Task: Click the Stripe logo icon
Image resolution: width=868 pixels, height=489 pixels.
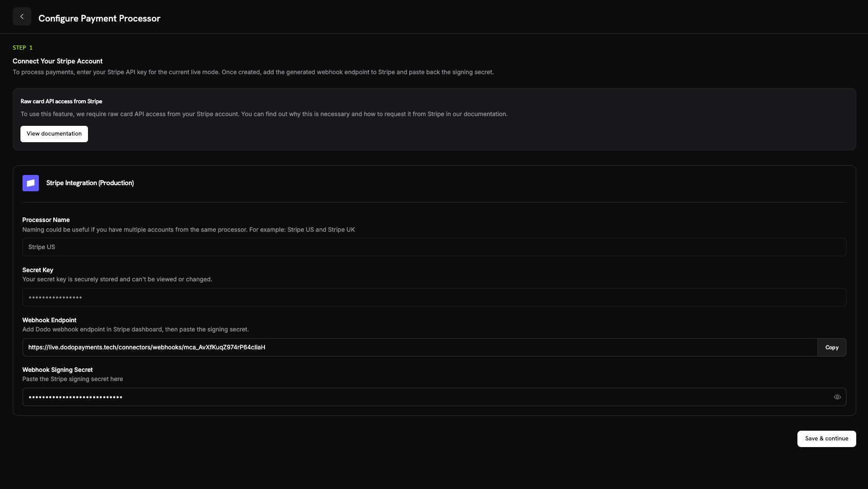Action: 31,183
